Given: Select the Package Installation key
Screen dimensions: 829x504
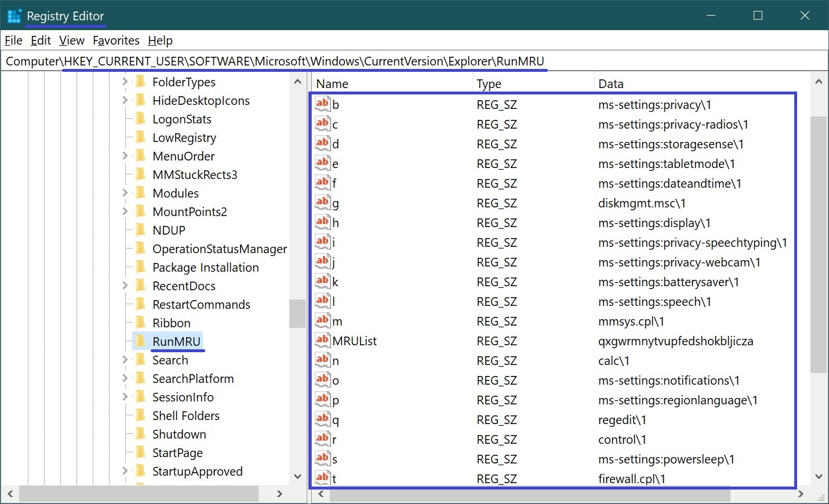Looking at the screenshot, I should pyautogui.click(x=205, y=267).
